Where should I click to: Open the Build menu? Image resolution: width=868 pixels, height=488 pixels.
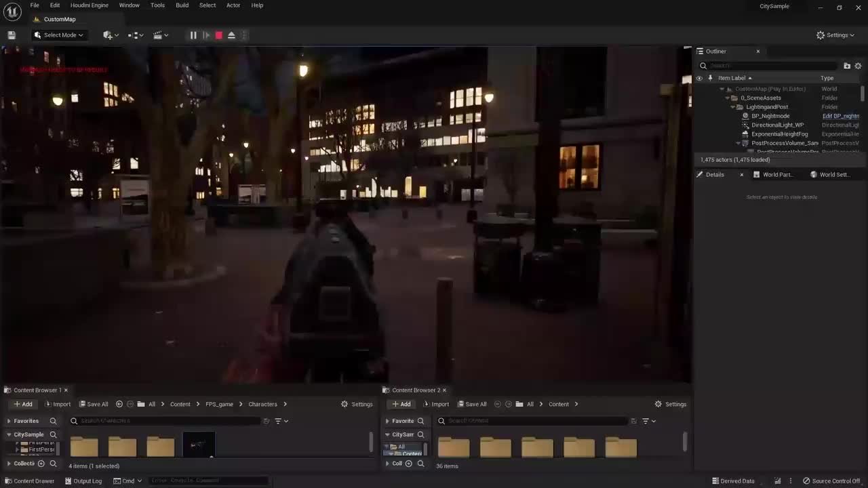click(182, 5)
